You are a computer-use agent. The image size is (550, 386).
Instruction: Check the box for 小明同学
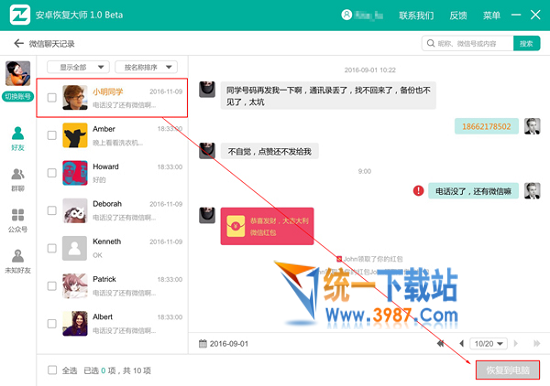pyautogui.click(x=52, y=98)
